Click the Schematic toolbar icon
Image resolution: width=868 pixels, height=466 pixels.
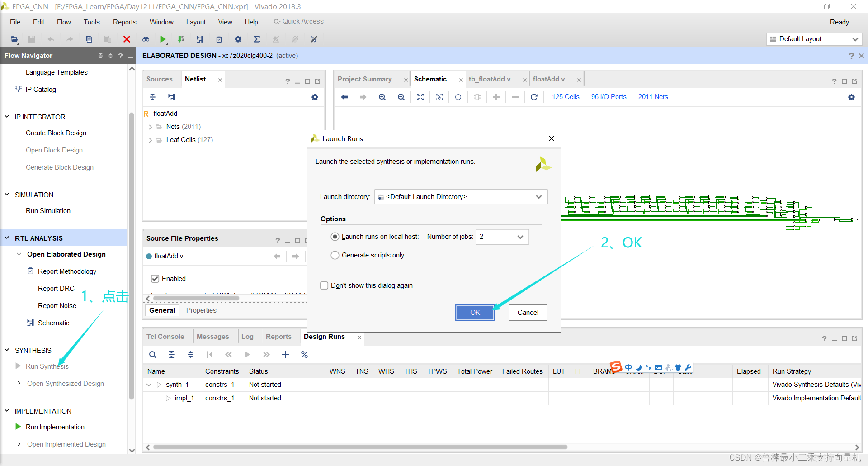click(200, 39)
